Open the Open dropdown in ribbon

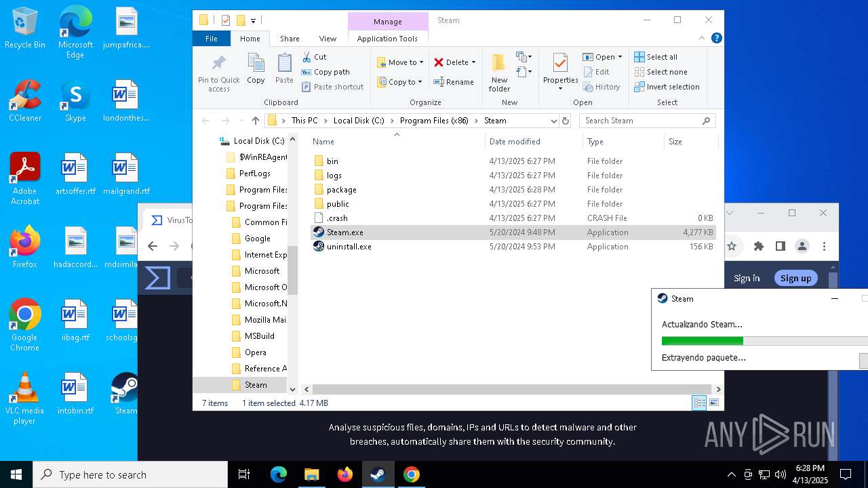pyautogui.click(x=602, y=57)
